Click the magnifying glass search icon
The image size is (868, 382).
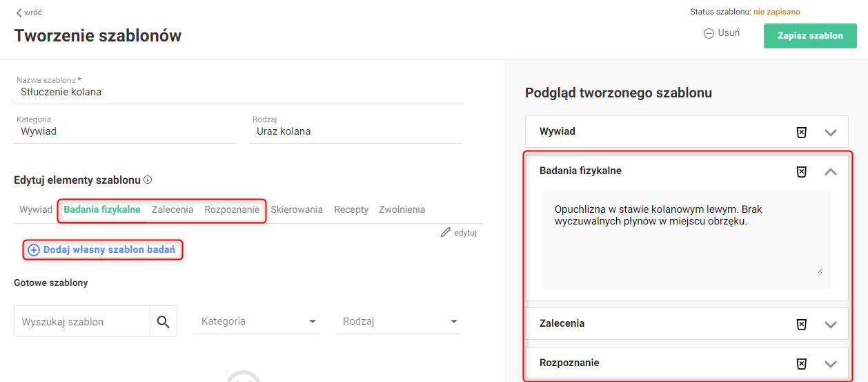164,321
